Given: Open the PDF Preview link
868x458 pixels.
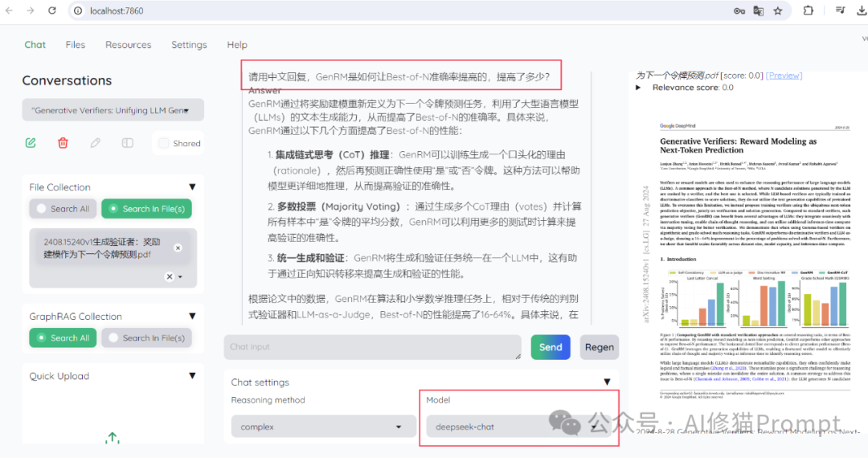Looking at the screenshot, I should point(784,76).
